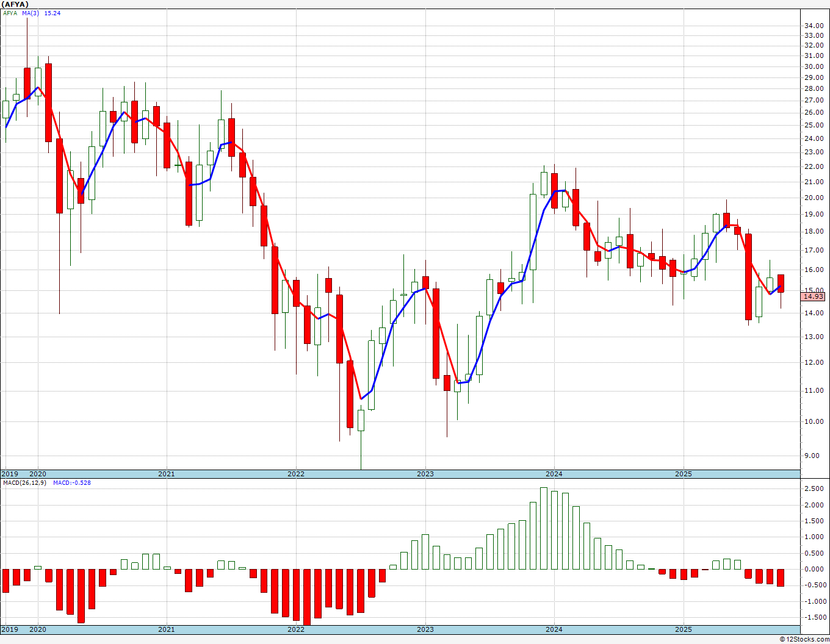
Task: Click the 34.00 price axis label
Action: [x=813, y=26]
